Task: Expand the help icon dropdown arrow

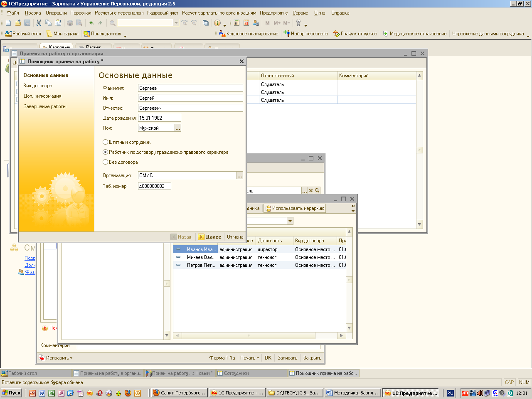Action: [224, 25]
